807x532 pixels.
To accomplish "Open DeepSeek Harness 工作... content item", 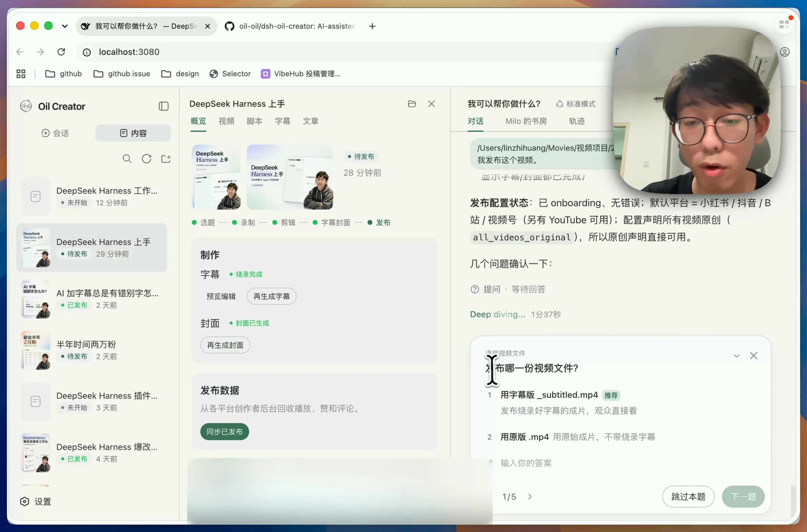I will [x=92, y=196].
